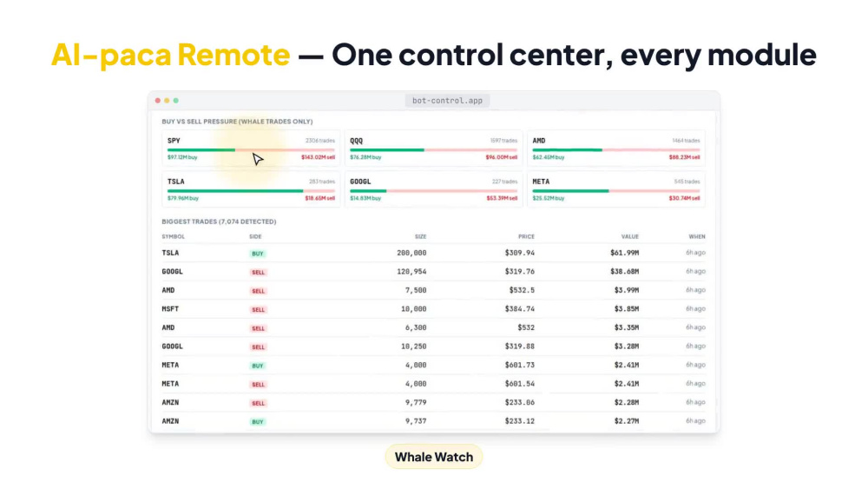
Task: Click the Biggest Trades section heading
Action: (x=219, y=221)
